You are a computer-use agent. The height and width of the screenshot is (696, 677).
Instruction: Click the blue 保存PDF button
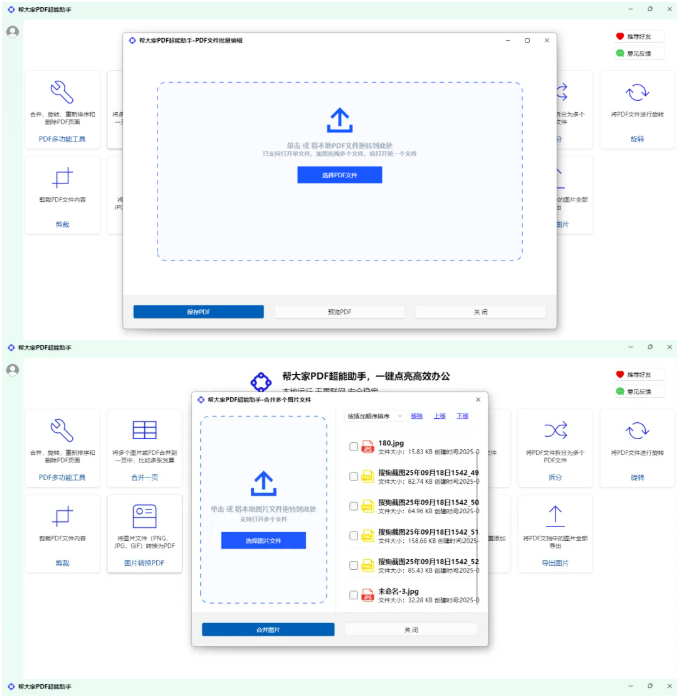point(198,312)
